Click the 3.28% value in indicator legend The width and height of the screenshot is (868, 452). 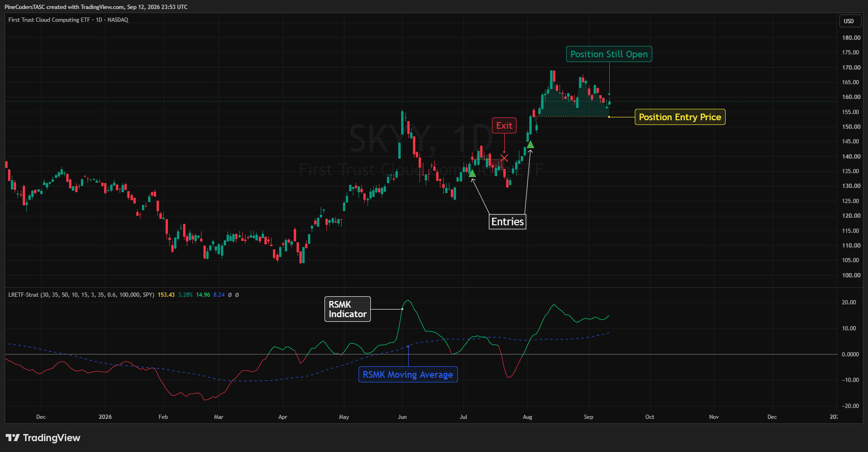[185, 295]
